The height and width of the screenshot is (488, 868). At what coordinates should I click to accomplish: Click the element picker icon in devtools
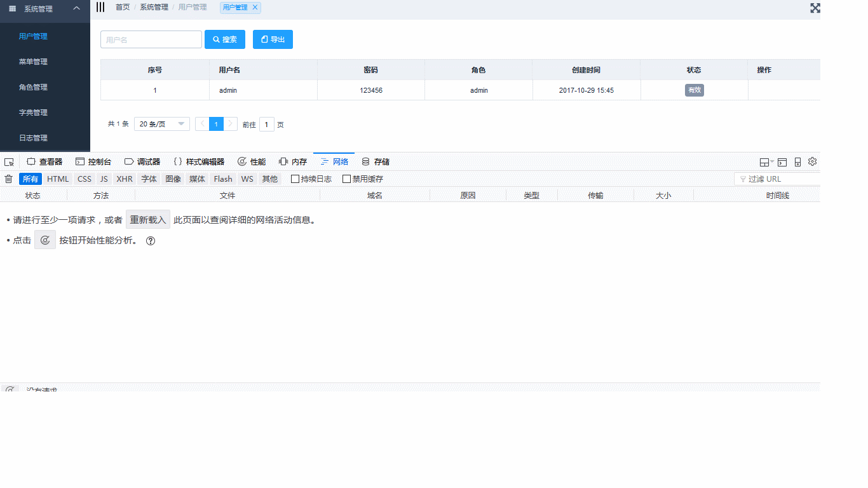[9, 162]
